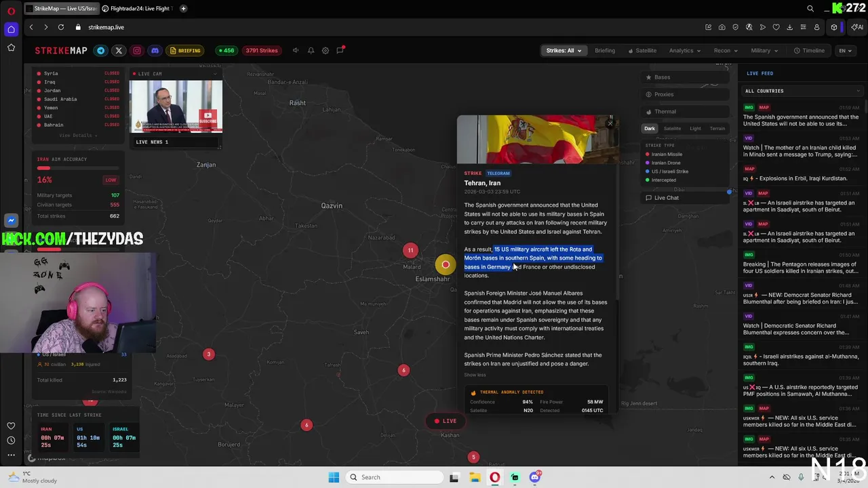Click the 3791 Strikes counter badge
Image resolution: width=868 pixels, height=488 pixels.
click(262, 51)
